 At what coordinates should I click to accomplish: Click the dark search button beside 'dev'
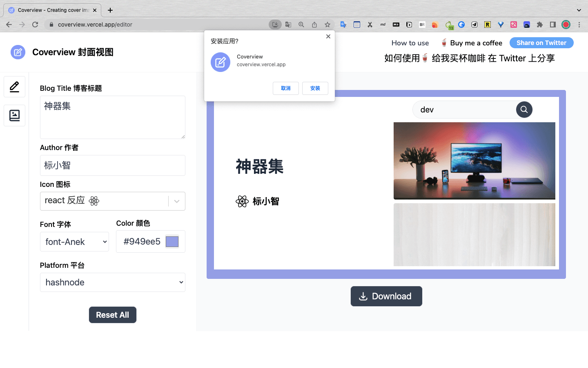pyautogui.click(x=524, y=110)
